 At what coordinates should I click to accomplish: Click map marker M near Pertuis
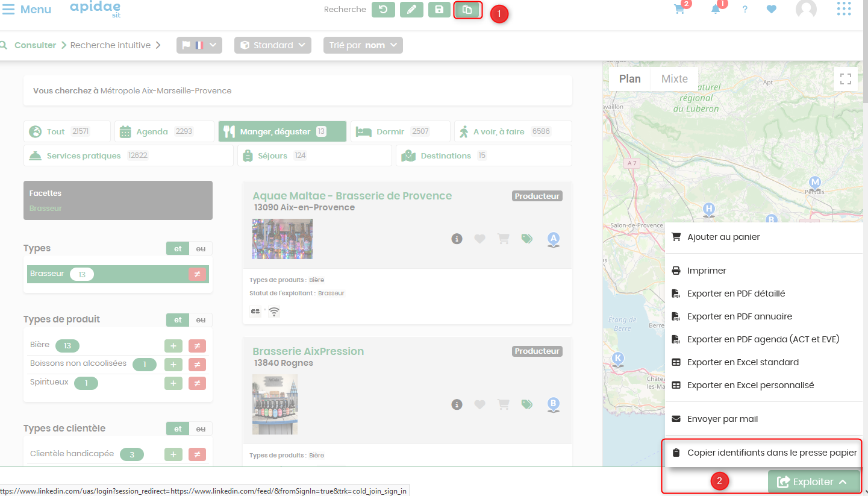click(x=815, y=183)
